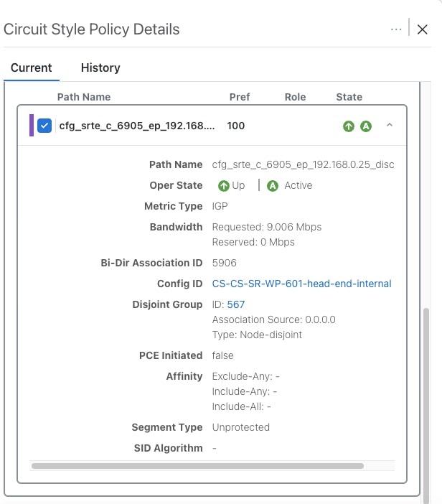Close the Circuit Style Policy Details panel
This screenshot has height=504, width=442.
coord(422,29)
